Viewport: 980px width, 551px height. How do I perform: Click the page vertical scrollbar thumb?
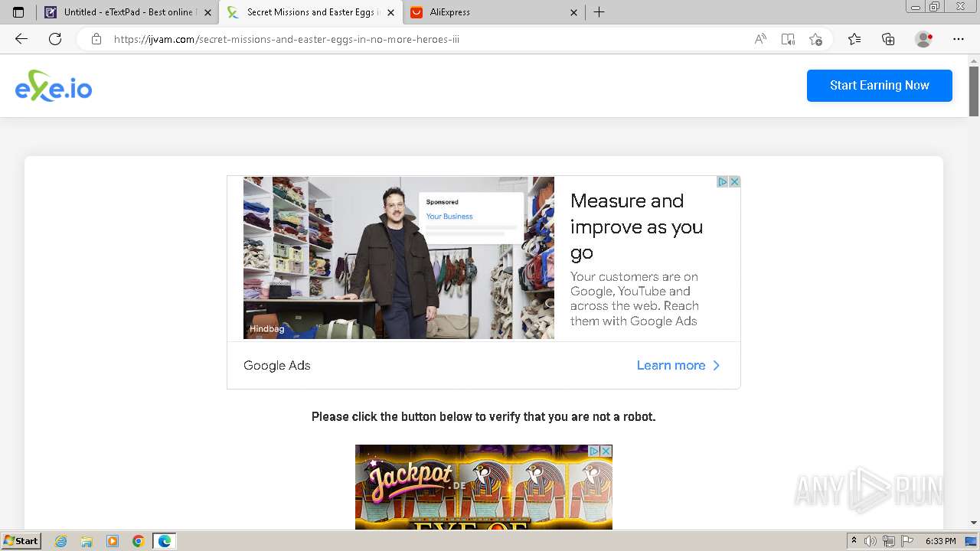tap(974, 91)
